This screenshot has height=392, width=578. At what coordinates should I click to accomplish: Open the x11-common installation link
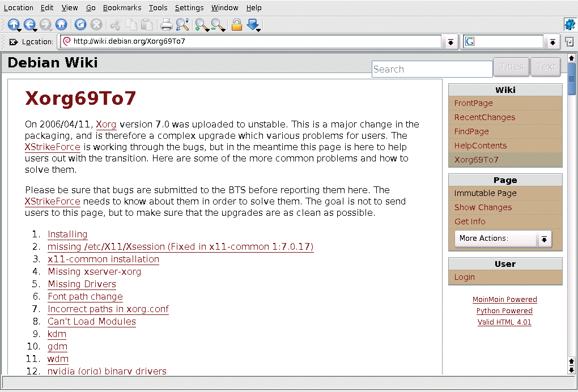pos(103,259)
